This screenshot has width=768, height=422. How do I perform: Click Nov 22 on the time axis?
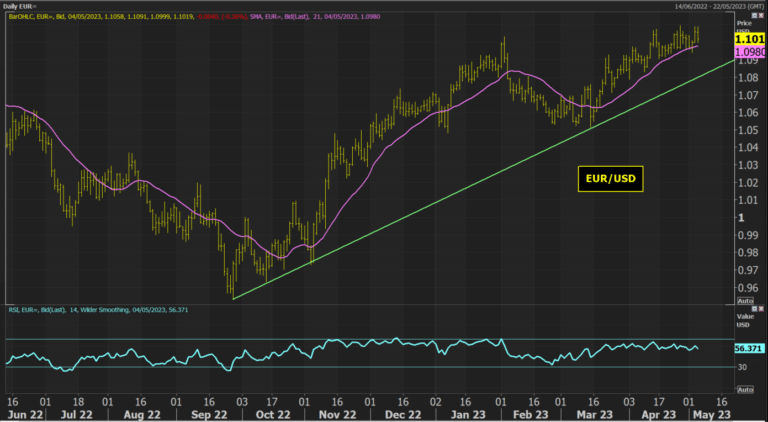[337, 415]
